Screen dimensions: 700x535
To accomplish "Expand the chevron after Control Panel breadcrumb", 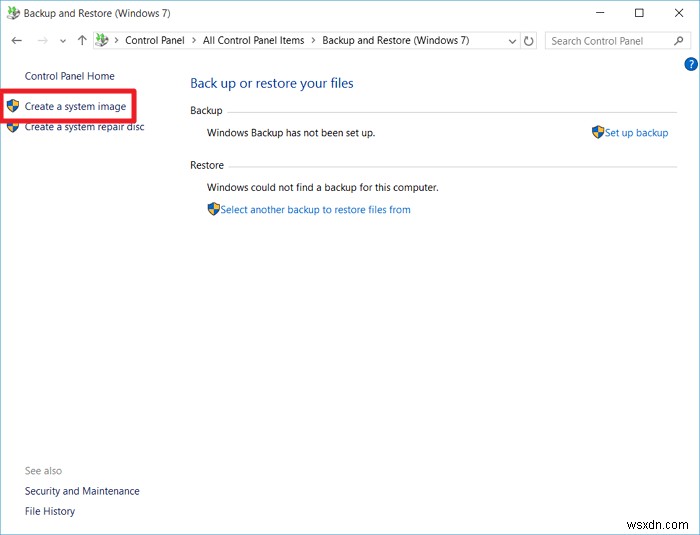I will click(194, 41).
